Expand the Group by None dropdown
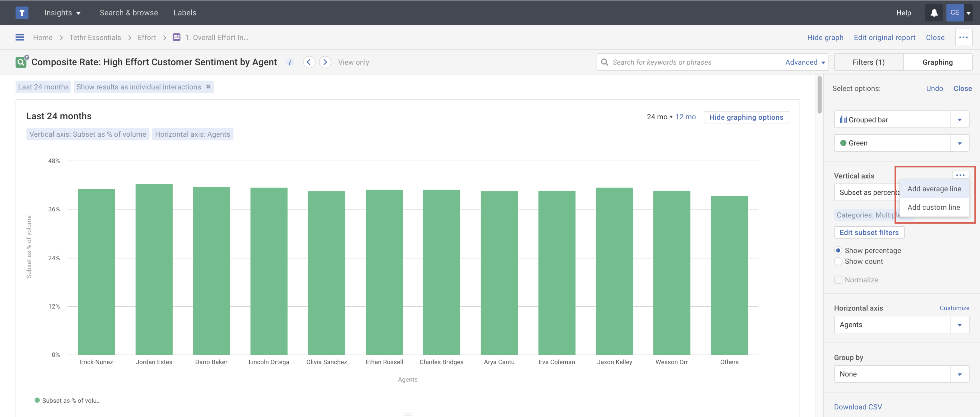This screenshot has width=980, height=417. click(x=959, y=374)
